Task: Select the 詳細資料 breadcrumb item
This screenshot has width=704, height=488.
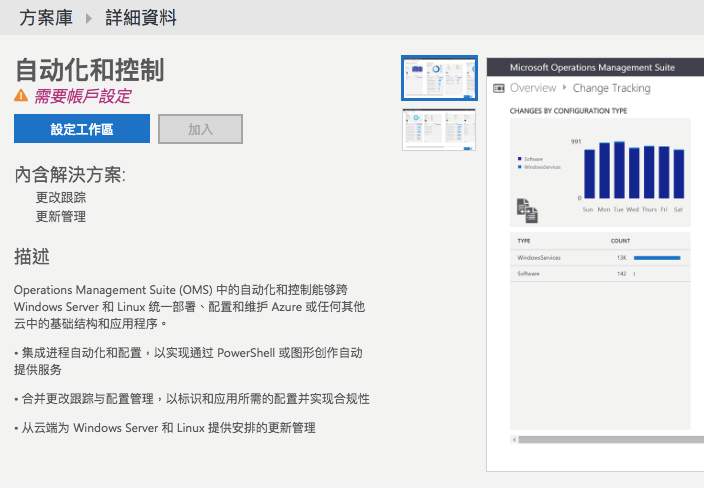Action: point(141,18)
